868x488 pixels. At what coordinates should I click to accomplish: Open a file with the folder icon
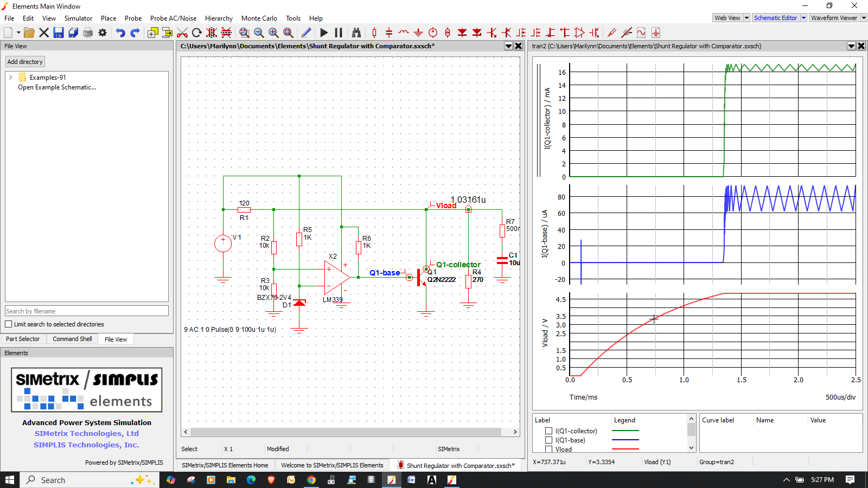(29, 33)
